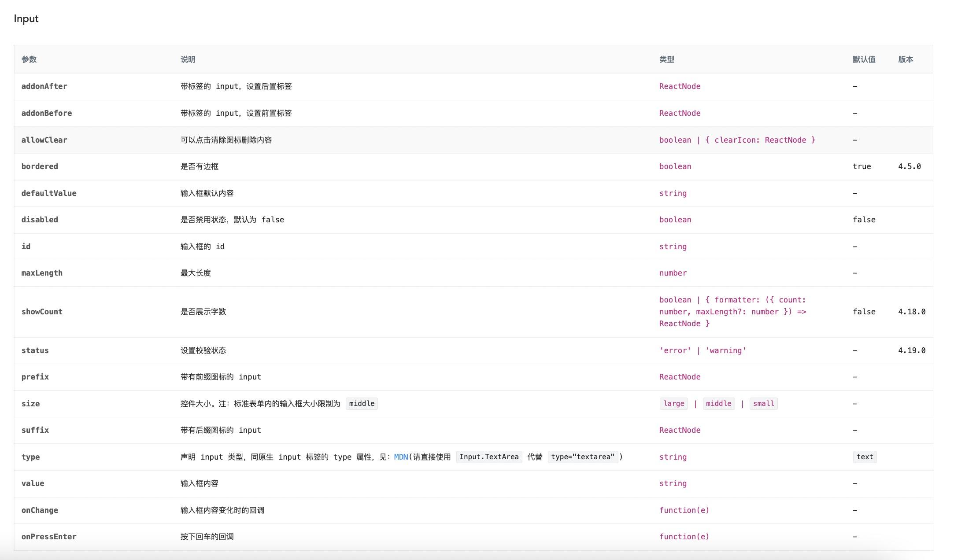
Task: Click the function(e) type for onChange
Action: coord(684,510)
